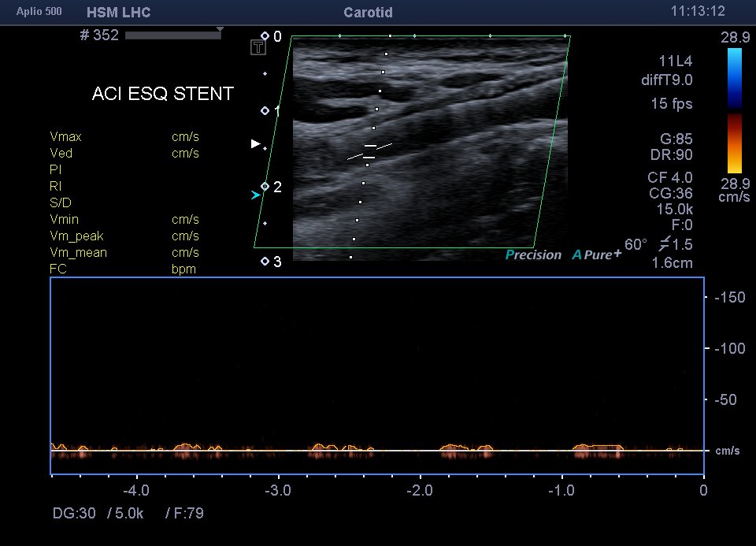Click the CF 4.0 color frequency value

669,177
